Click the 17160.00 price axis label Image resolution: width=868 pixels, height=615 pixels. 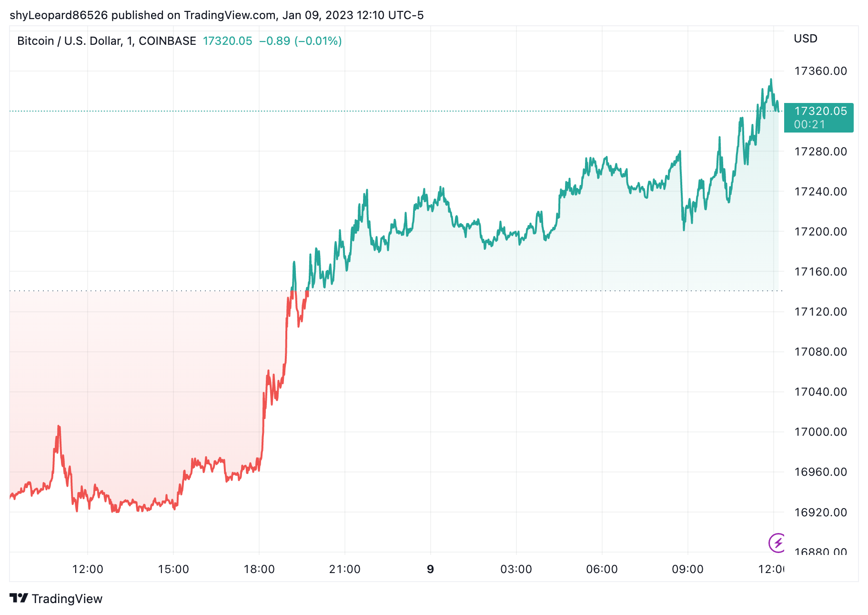point(820,272)
